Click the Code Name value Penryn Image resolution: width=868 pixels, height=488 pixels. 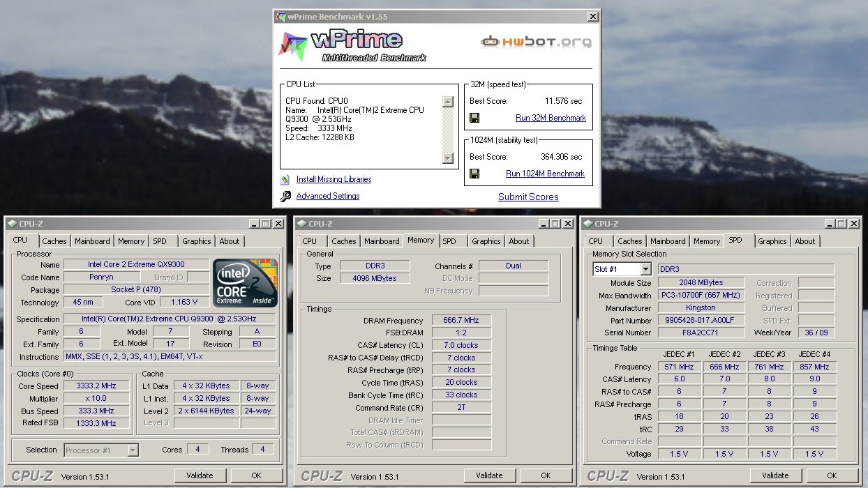click(x=102, y=277)
